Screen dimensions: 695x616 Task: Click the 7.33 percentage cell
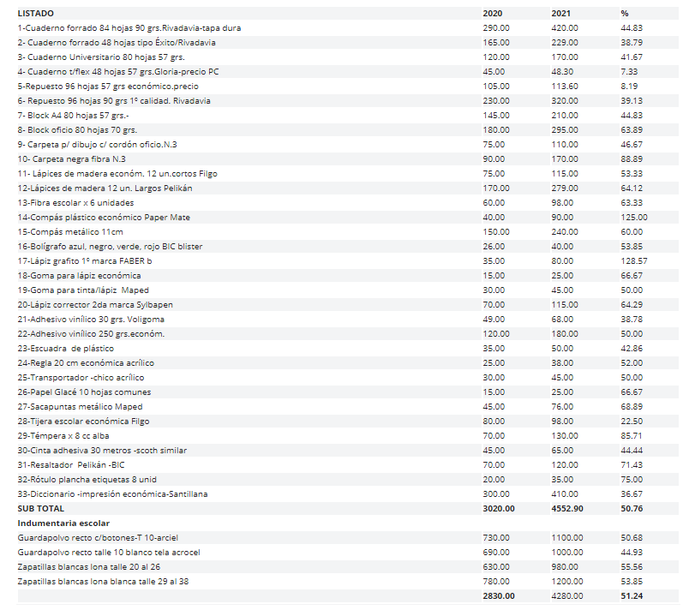(629, 72)
